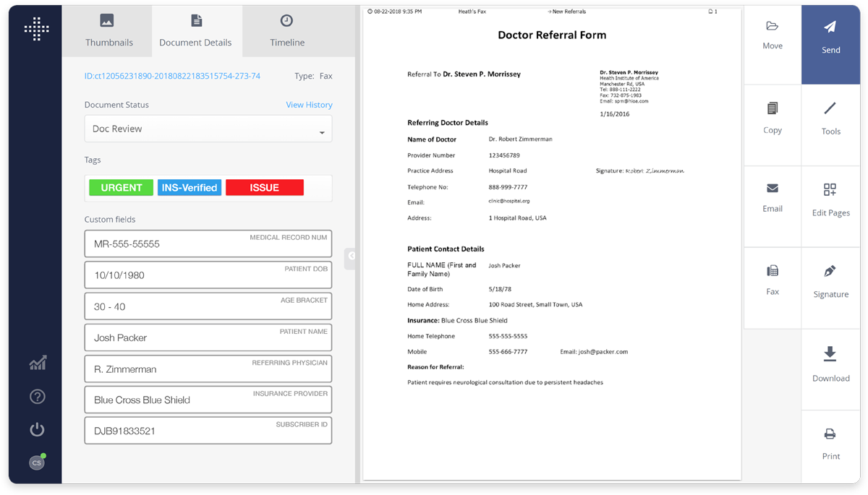Print the referral form
Viewport: 868px width, 495px height.
830,435
